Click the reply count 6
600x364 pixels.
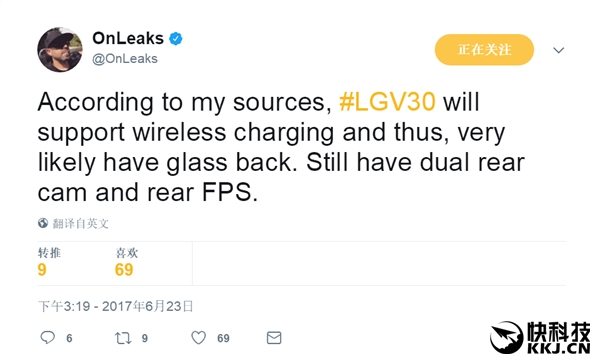click(x=69, y=338)
